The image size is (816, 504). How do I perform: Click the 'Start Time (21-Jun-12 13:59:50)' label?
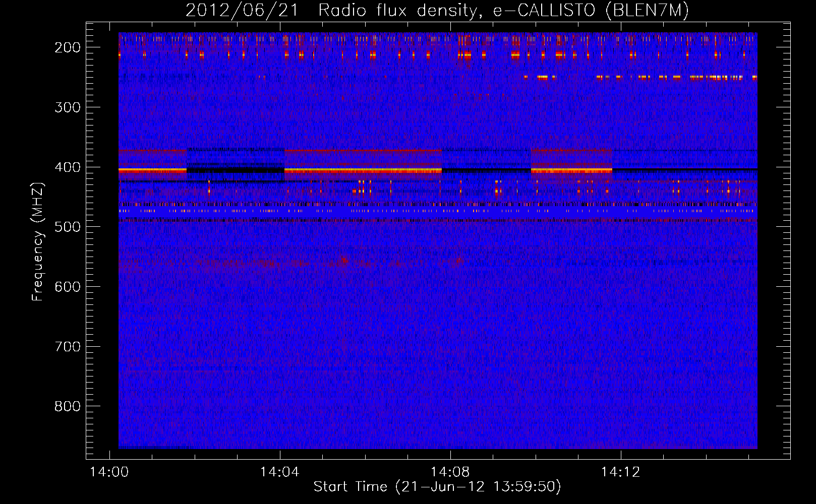[437, 487]
